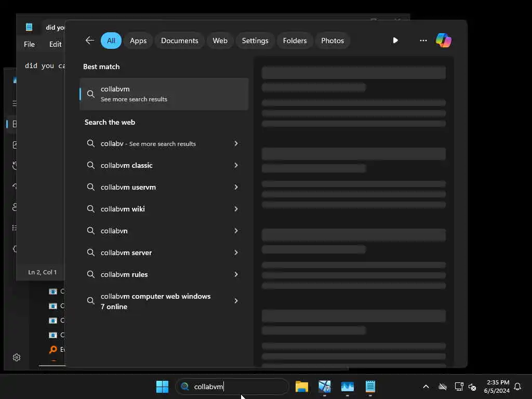Open the settings gear in the background window

tap(17, 357)
